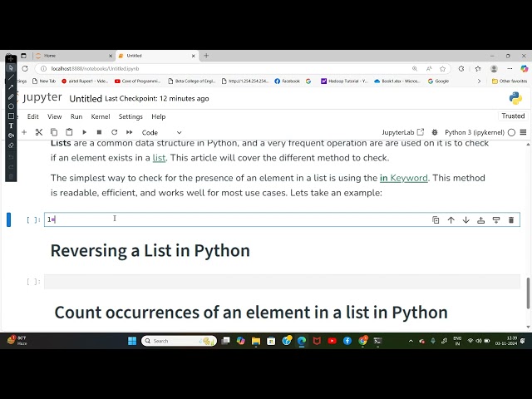View site information icon in address bar
The width and height of the screenshot is (532, 399).
click(x=43, y=68)
